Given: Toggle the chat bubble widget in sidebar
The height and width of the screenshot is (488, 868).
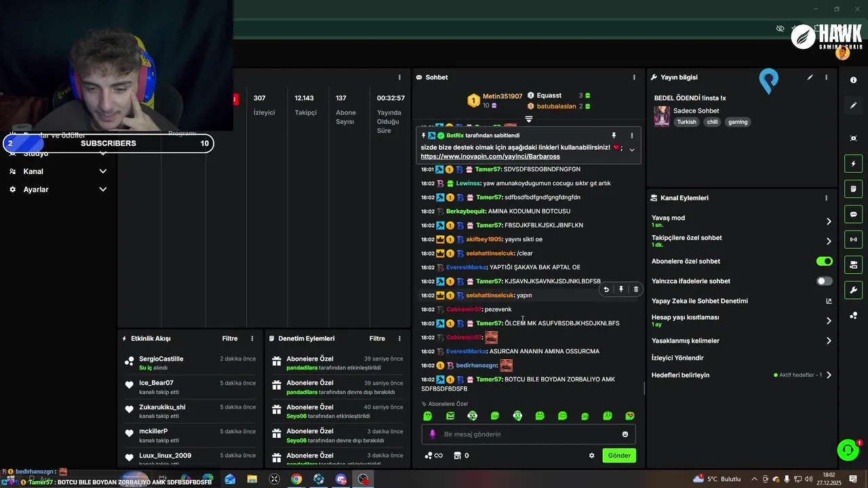Looking at the screenshot, I should pos(853,214).
